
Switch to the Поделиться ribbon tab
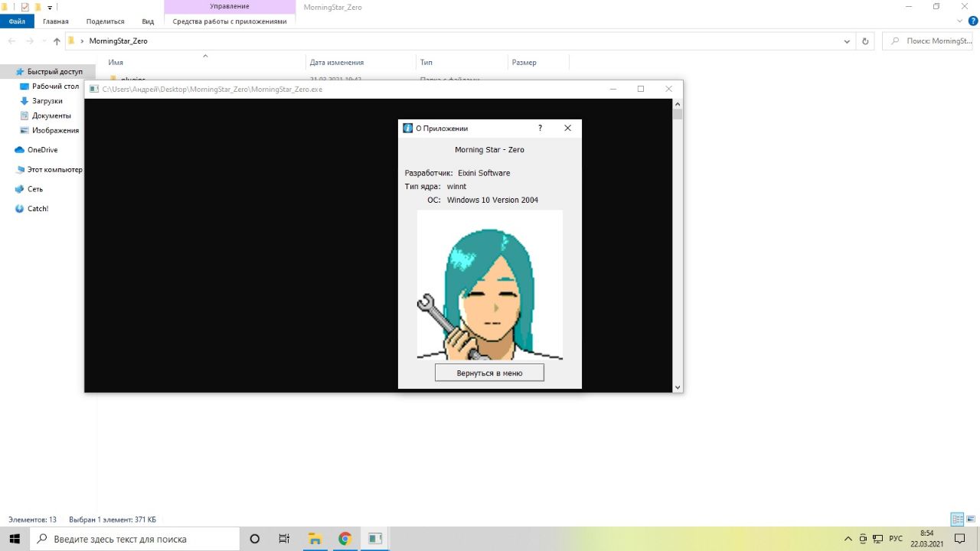(105, 21)
